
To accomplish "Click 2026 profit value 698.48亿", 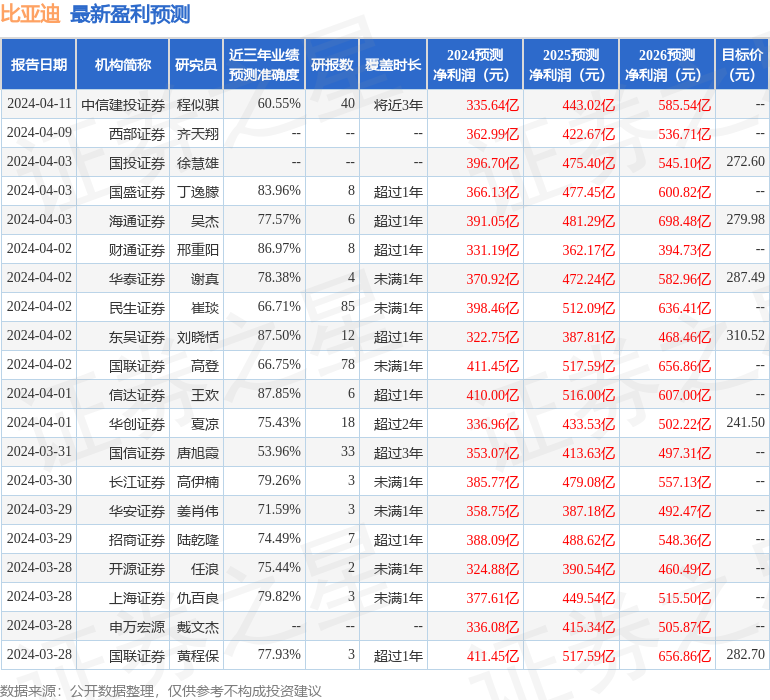I will pyautogui.click(x=685, y=221).
